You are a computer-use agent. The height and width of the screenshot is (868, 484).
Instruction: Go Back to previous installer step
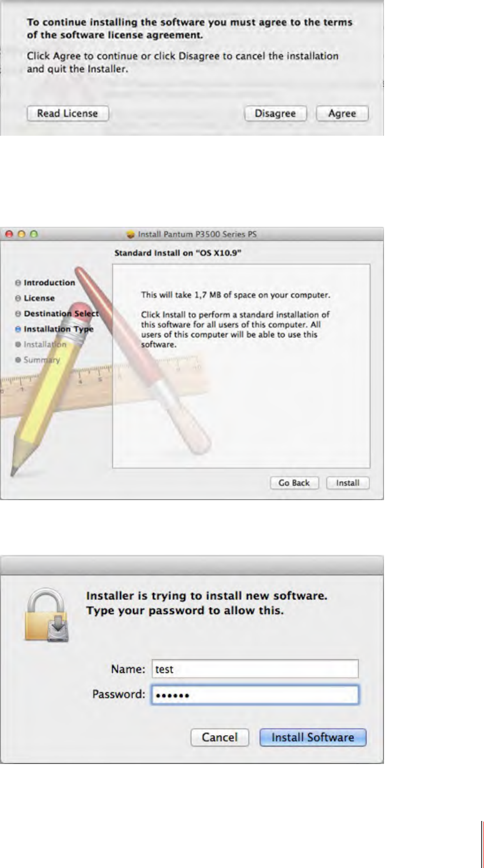pyautogui.click(x=294, y=483)
